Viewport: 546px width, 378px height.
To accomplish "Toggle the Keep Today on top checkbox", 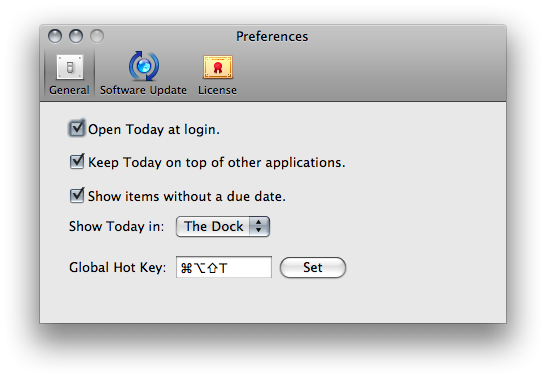I will (x=77, y=162).
